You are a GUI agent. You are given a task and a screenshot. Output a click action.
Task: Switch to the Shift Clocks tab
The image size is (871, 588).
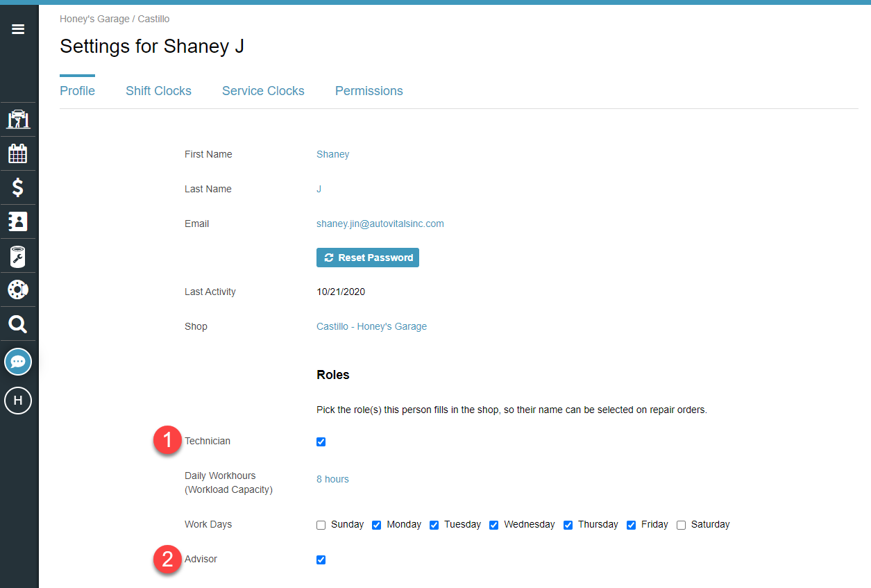pos(158,91)
